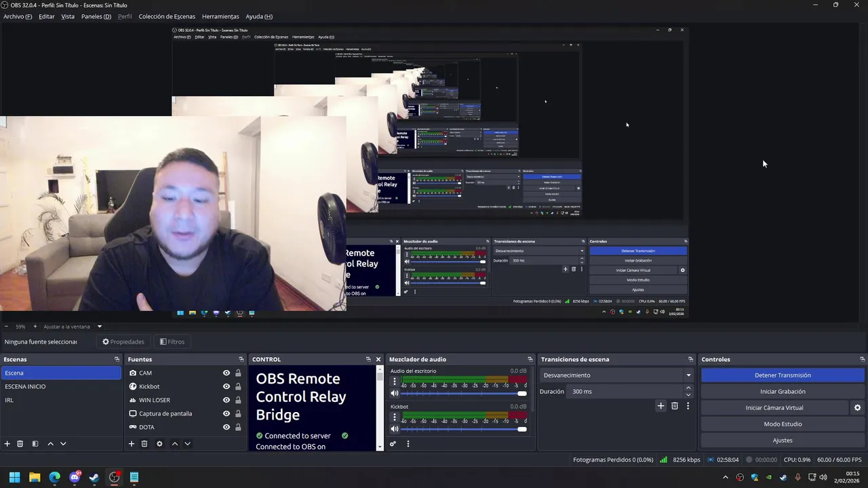
Task: Open the Windows Start menu
Action: 14,477
